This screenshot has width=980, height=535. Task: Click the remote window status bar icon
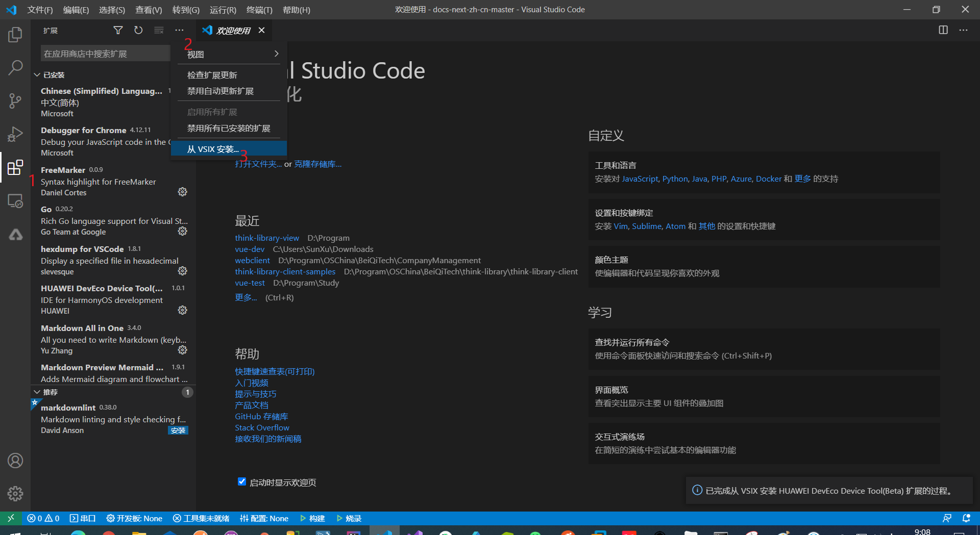(x=11, y=518)
